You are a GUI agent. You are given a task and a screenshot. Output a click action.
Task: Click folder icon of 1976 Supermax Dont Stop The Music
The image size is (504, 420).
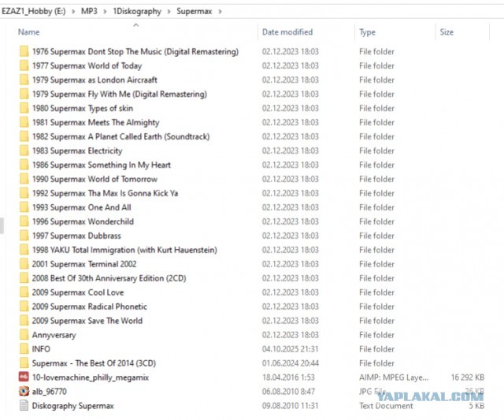24,51
